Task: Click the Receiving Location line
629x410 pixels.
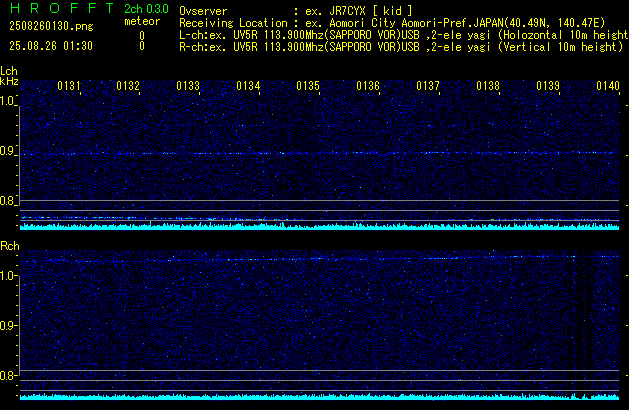Action: (392, 23)
